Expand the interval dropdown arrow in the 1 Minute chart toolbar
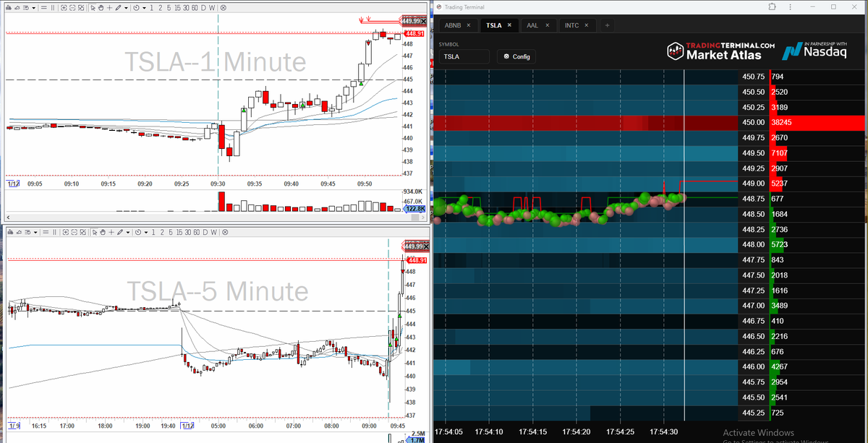Screen dimensions: 868x443 (x=144, y=8)
